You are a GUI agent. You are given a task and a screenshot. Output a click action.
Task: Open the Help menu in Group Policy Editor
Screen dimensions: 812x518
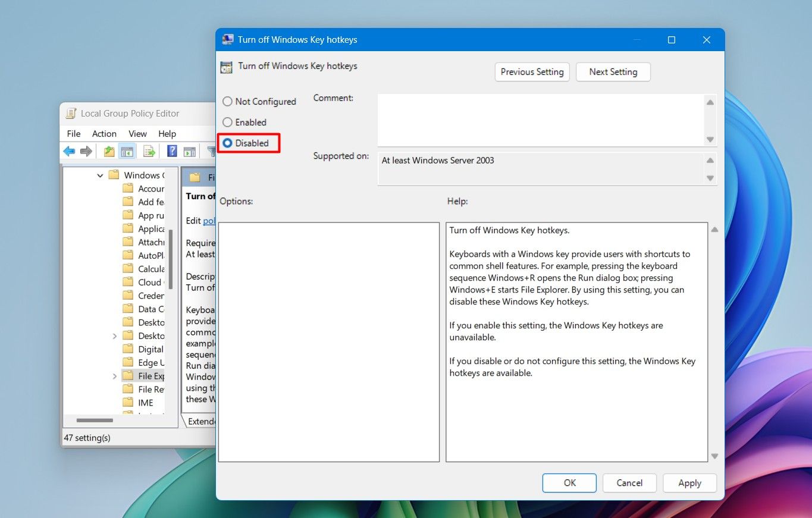click(x=167, y=134)
